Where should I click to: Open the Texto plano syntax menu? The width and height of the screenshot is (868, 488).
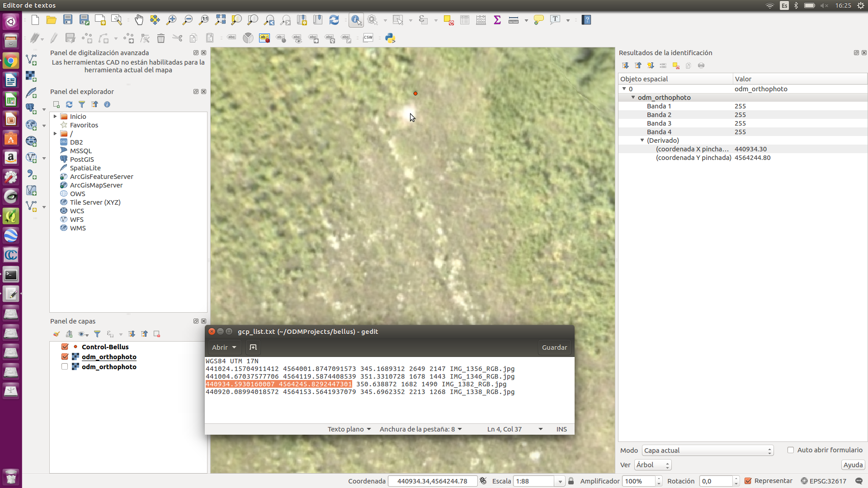(349, 429)
